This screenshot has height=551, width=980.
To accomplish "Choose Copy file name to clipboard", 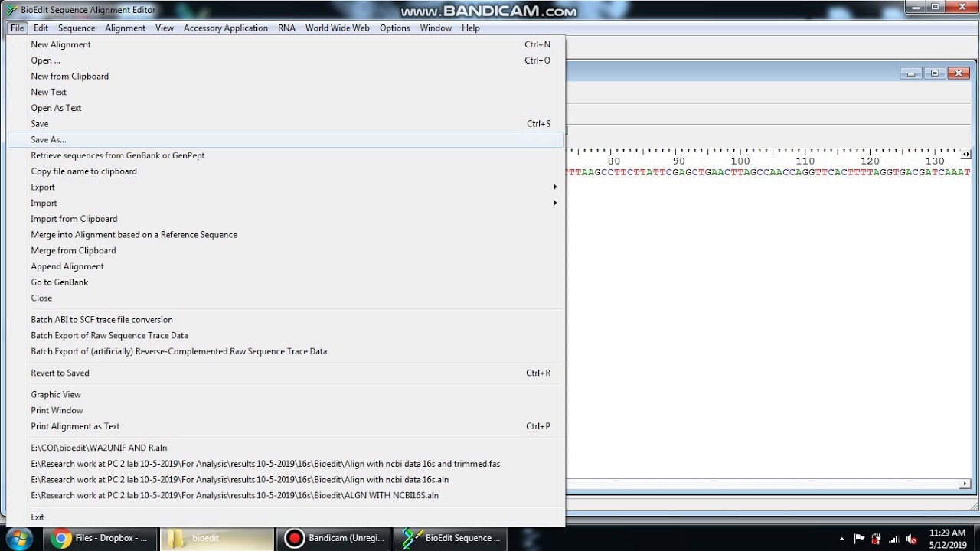I will tap(286, 171).
